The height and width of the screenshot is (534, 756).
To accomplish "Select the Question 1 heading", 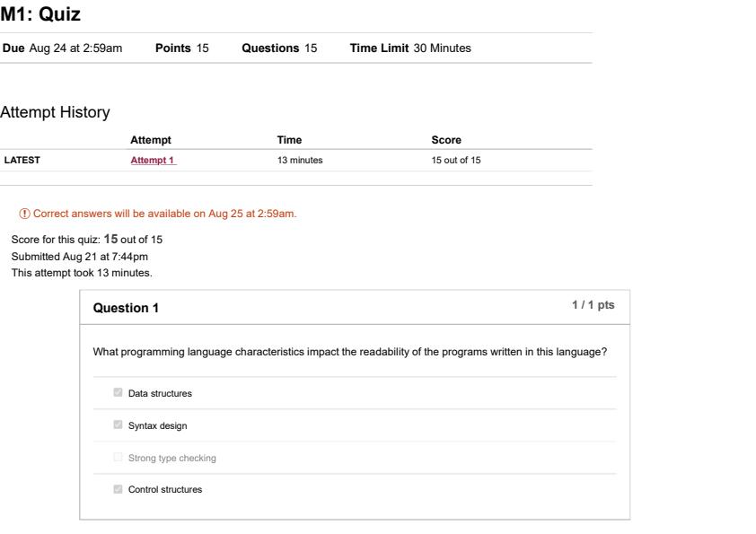I will 126,308.
